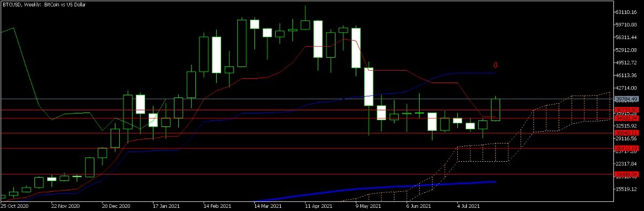Click the red down arrow marker
The image size is (644, 211).
pyautogui.click(x=496, y=65)
